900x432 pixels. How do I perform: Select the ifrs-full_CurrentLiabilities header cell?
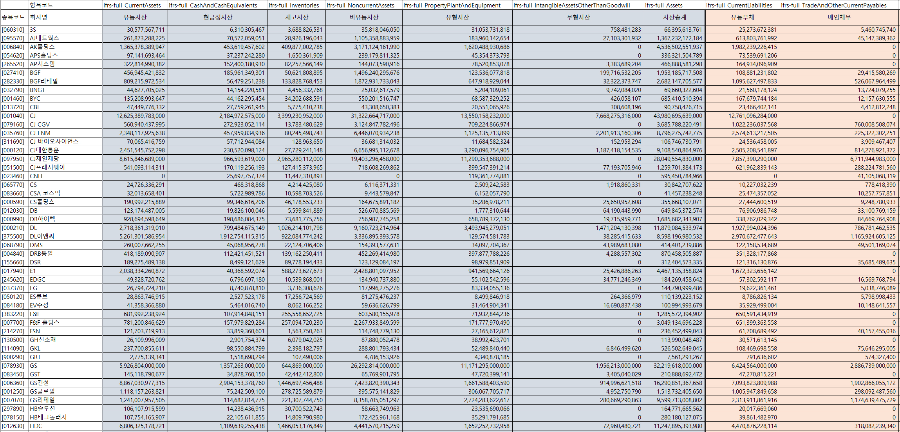742,5
